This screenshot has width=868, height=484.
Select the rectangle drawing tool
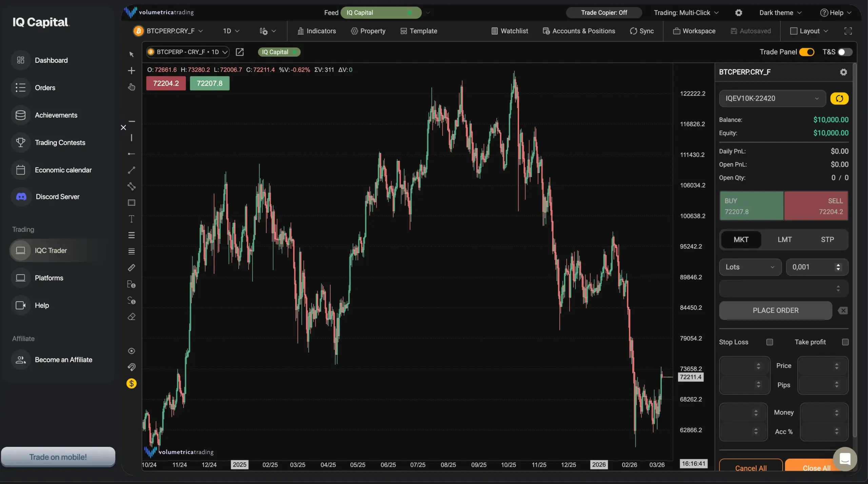click(132, 203)
